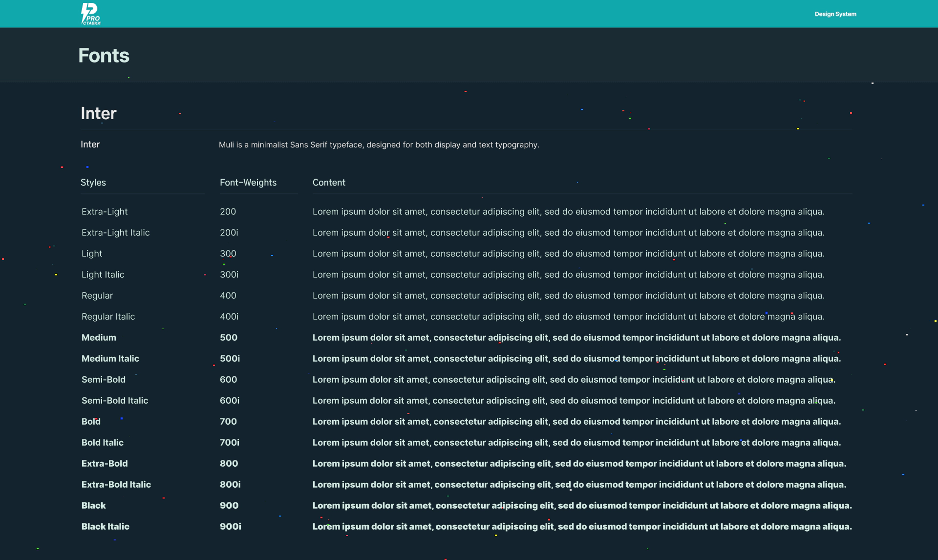Viewport: 938px width, 560px height.
Task: Click the Fonts page heading
Action: tap(104, 56)
